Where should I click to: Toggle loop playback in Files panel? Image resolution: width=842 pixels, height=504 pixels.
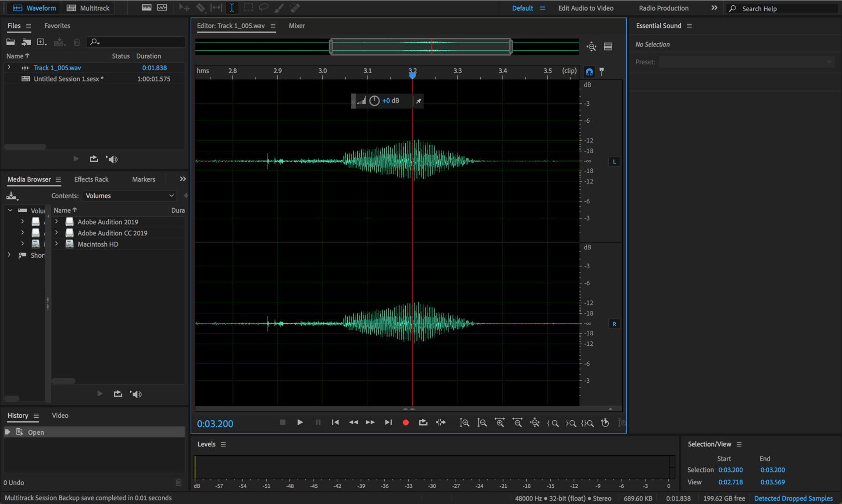[x=94, y=159]
